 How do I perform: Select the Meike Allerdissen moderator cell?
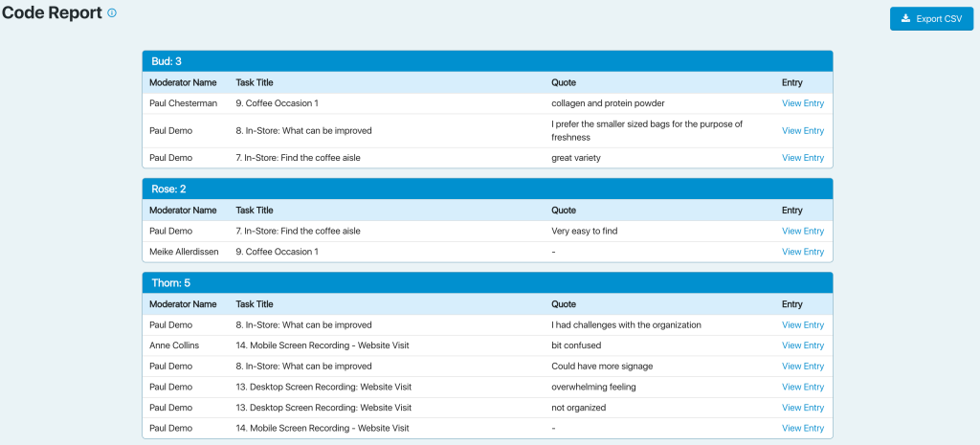[184, 252]
